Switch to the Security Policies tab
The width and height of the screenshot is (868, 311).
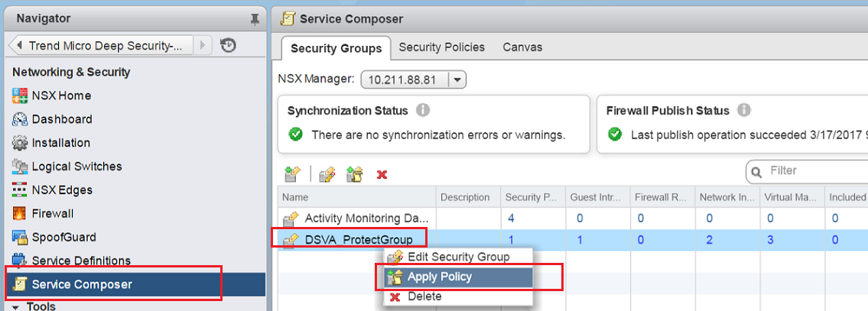442,47
